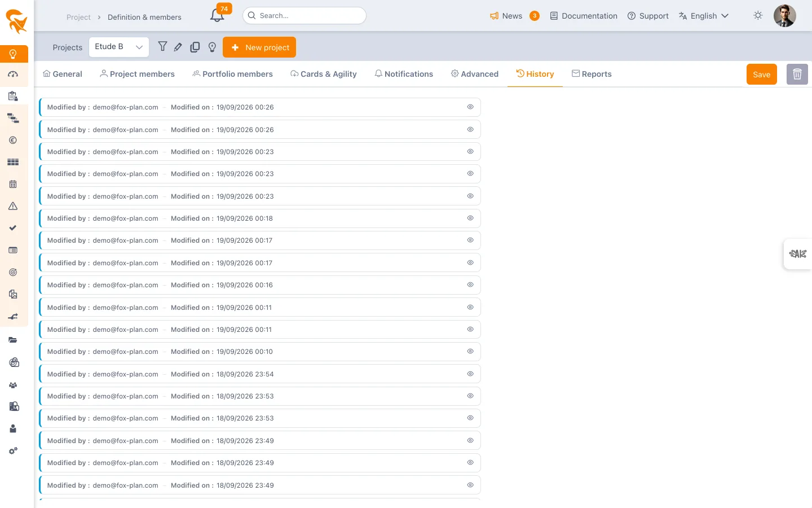Expand the English language selector
The width and height of the screenshot is (812, 508).
[x=704, y=16]
